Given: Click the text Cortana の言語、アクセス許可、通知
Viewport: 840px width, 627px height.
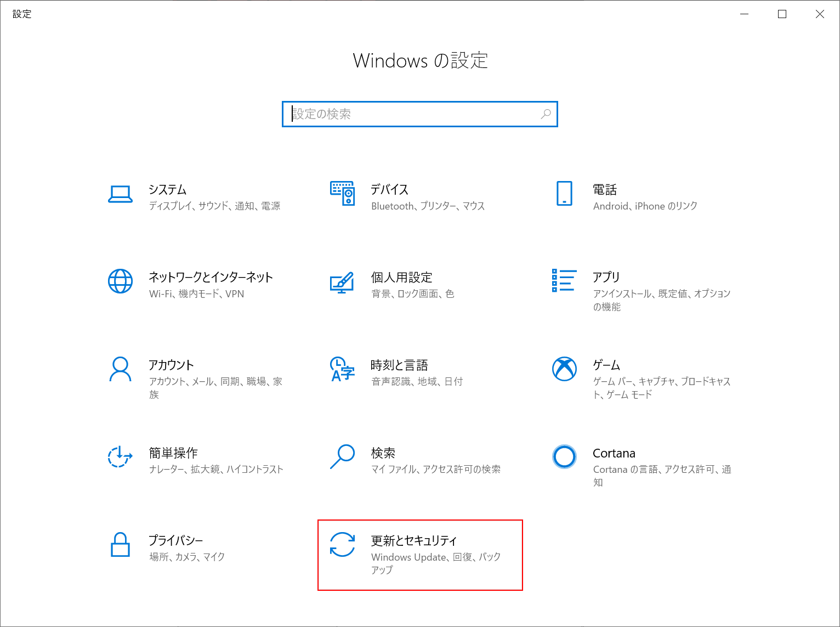Looking at the screenshot, I should click(x=662, y=476).
